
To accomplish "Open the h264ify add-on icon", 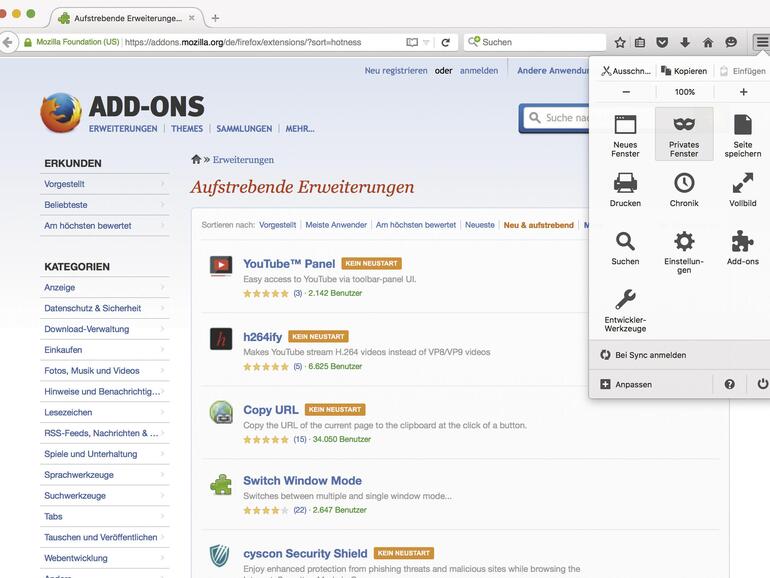I will (x=221, y=339).
